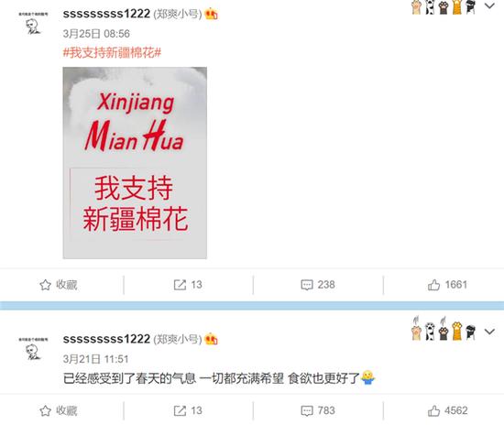Like the second post with 4562 likes

433,410
